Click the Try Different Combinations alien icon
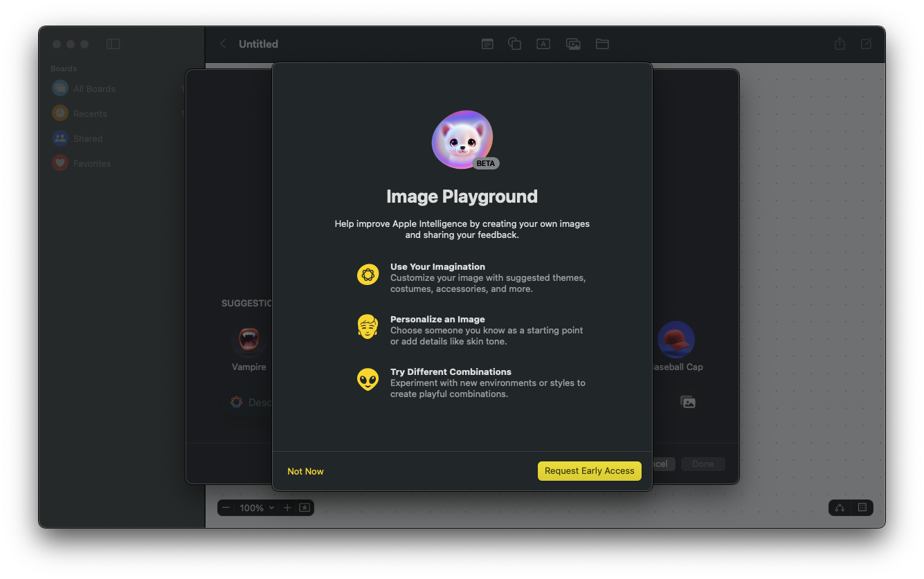 coord(368,379)
